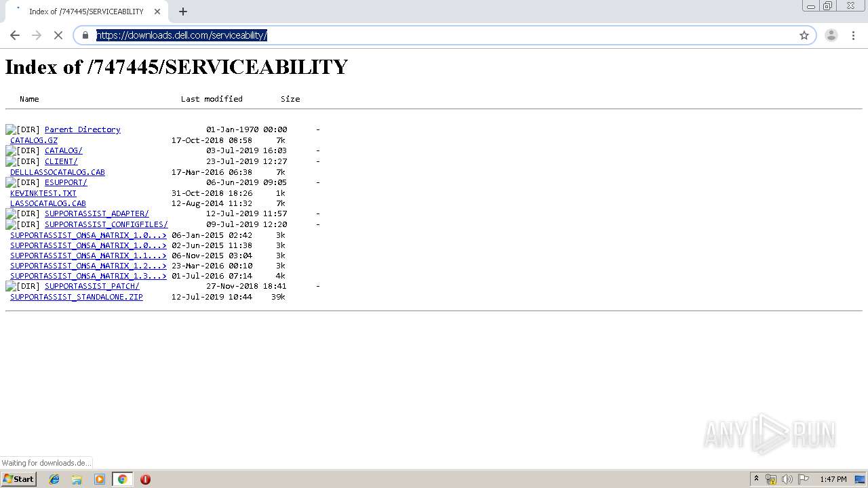This screenshot has height=488, width=868.
Task: Click the forward navigation arrow
Action: tap(37, 35)
